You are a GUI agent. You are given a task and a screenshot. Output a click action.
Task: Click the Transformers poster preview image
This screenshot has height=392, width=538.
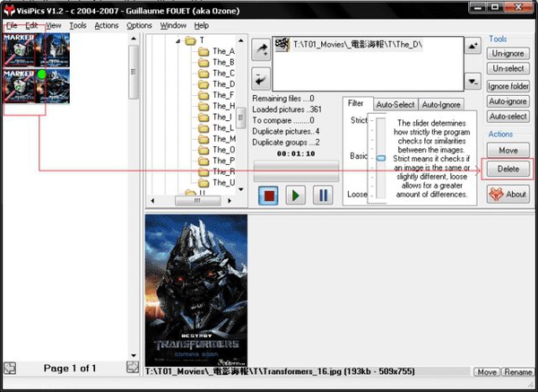point(195,291)
